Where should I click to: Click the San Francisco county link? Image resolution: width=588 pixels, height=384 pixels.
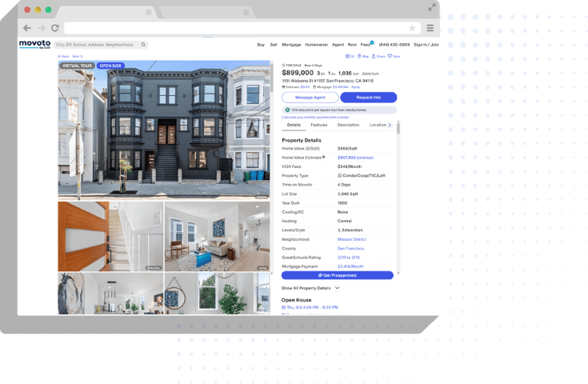point(350,248)
